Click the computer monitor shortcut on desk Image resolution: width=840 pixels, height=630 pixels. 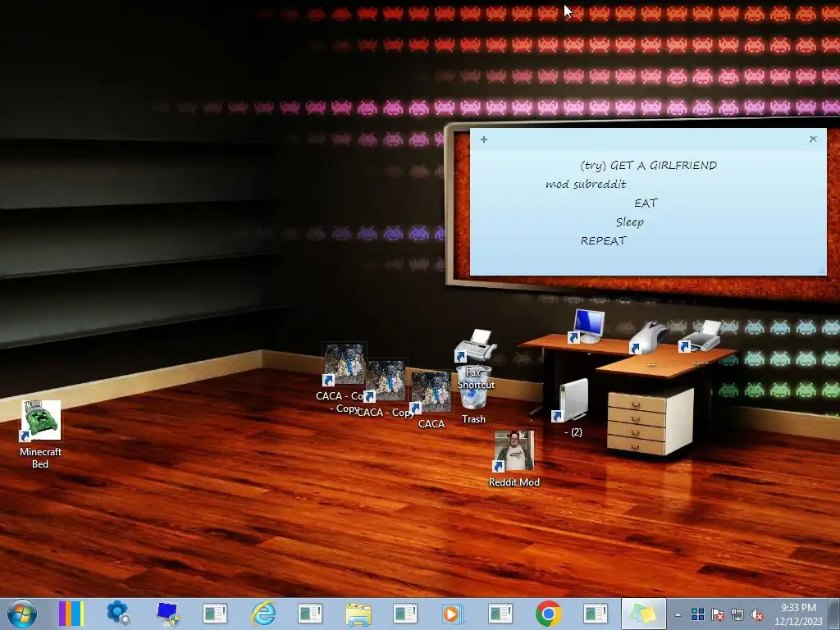(x=587, y=326)
